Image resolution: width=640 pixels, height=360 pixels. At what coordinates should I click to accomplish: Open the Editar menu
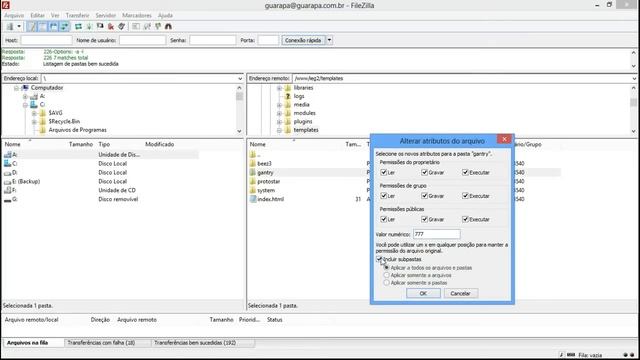point(38,16)
